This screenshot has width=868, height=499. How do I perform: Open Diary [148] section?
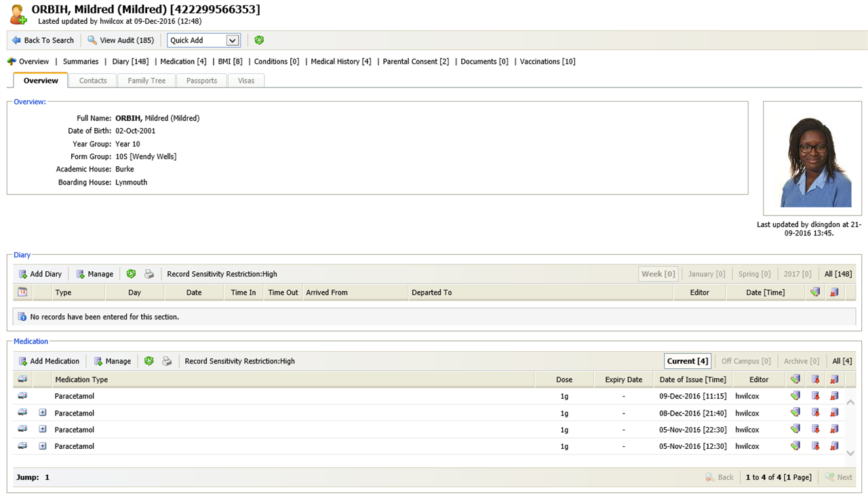130,61
